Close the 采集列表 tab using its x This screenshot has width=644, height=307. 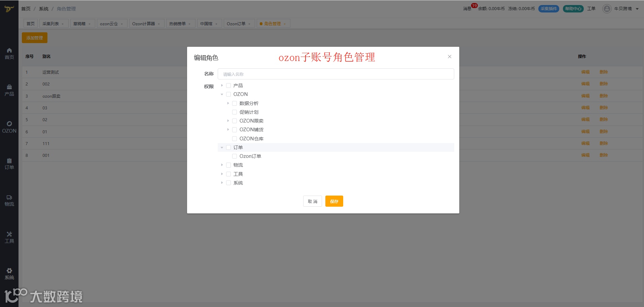(x=63, y=24)
